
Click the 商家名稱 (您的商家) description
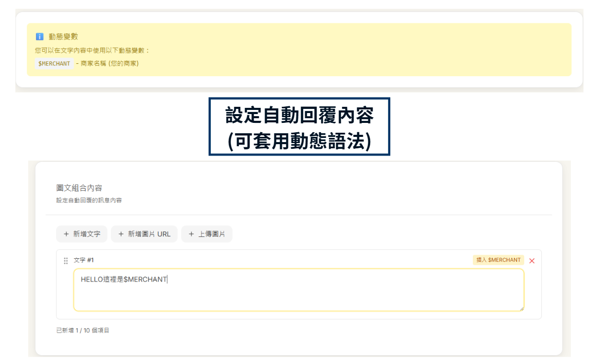pyautogui.click(x=110, y=64)
